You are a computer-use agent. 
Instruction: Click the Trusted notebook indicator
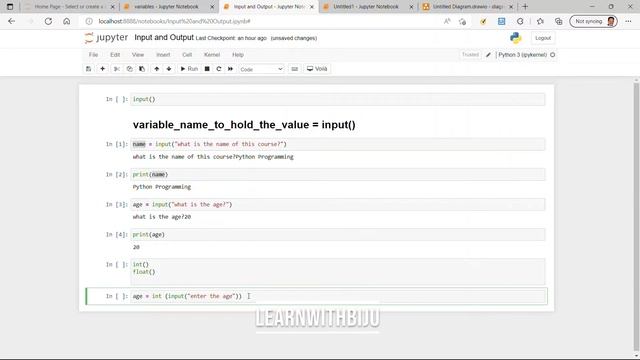tap(470, 55)
